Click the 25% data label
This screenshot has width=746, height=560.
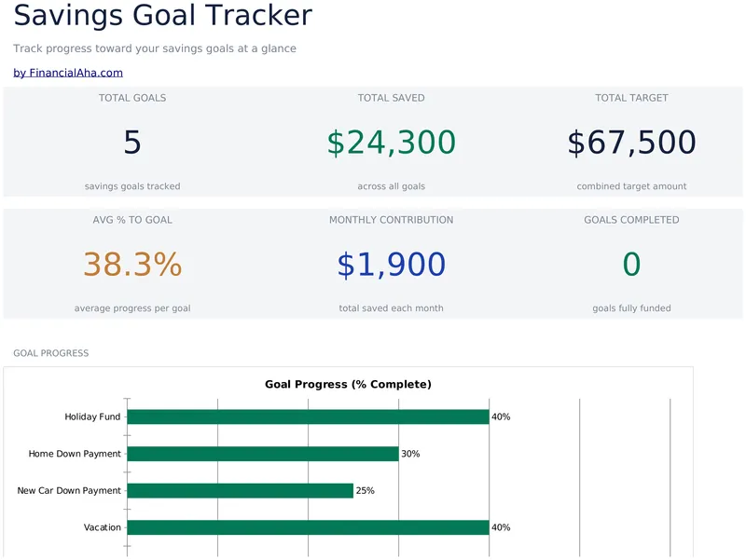366,491
